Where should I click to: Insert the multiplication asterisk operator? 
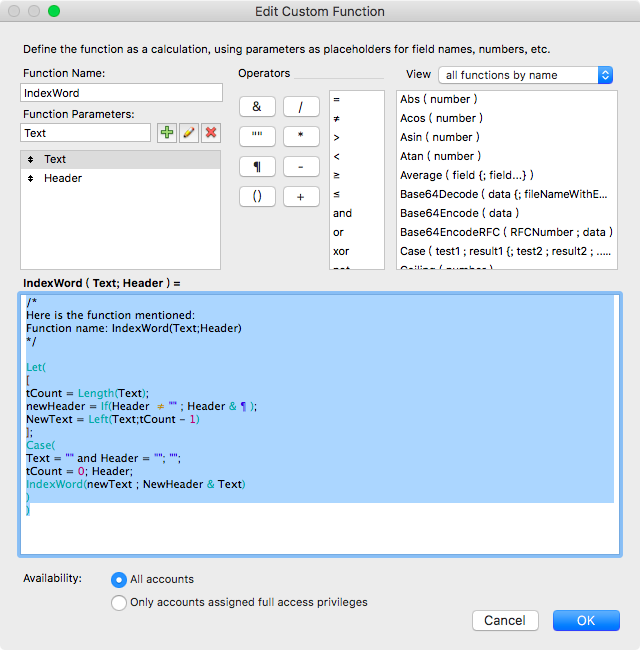click(x=301, y=136)
